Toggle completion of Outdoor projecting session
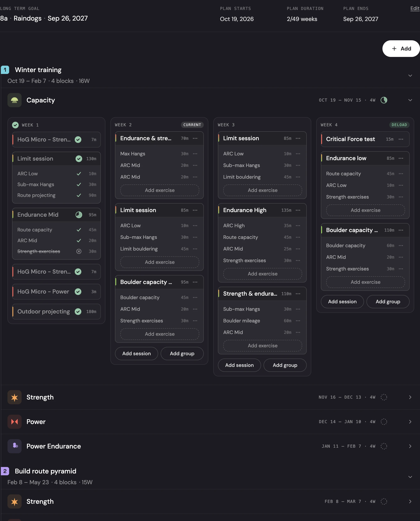Image resolution: width=420 pixels, height=521 pixels. [78, 311]
